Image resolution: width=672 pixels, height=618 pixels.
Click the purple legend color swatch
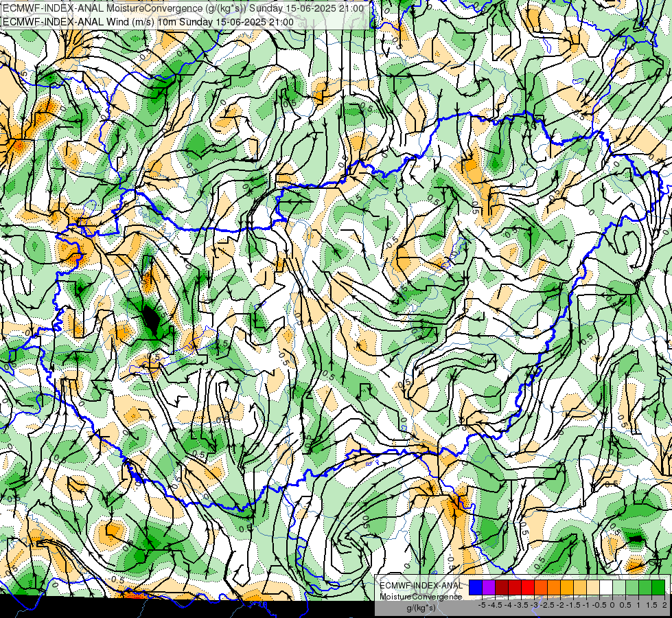click(489, 587)
